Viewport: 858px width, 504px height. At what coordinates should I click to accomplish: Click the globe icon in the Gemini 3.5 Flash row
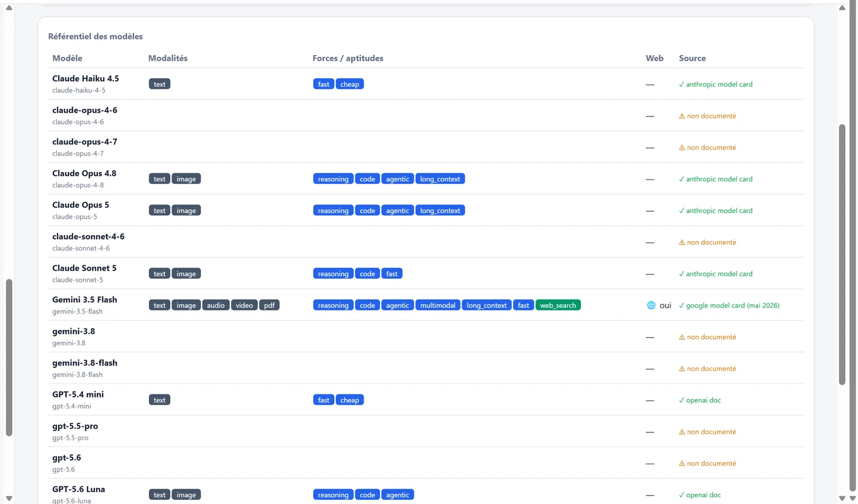point(651,305)
